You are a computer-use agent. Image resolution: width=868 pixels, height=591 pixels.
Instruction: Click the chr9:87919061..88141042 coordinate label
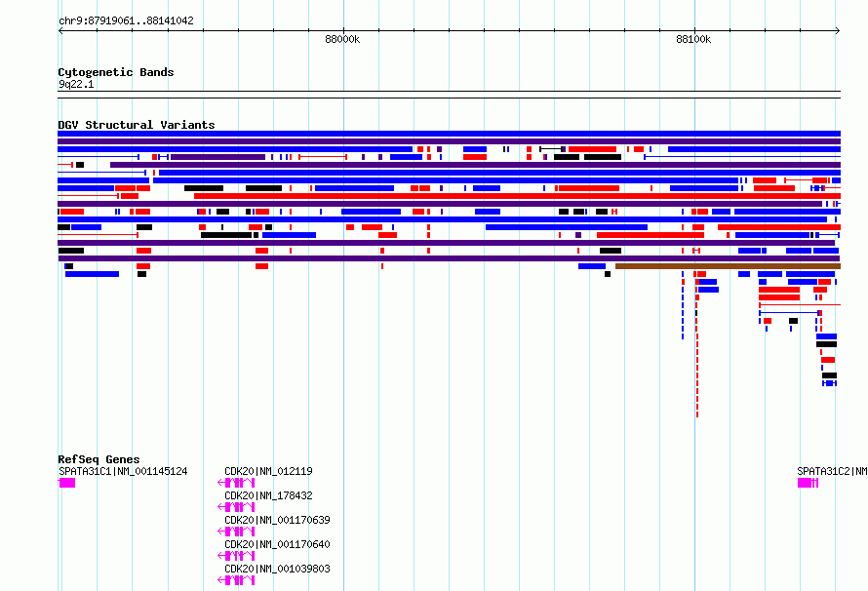click(x=126, y=21)
